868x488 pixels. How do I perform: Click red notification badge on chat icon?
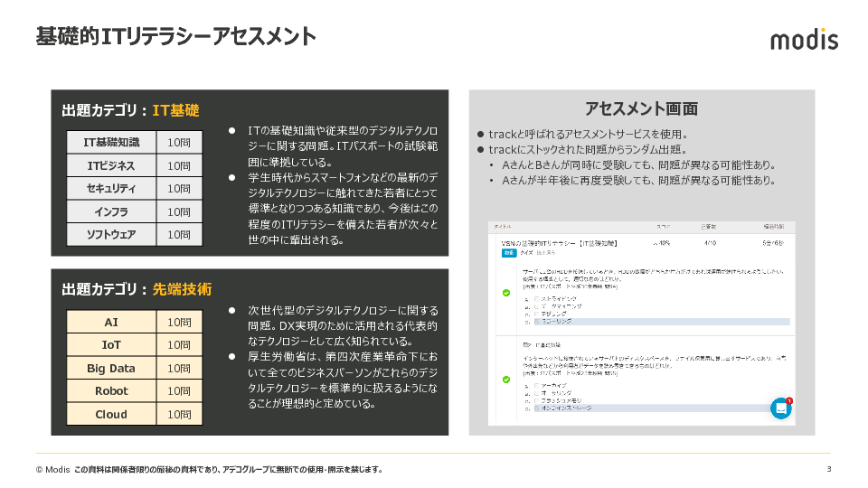[789, 400]
